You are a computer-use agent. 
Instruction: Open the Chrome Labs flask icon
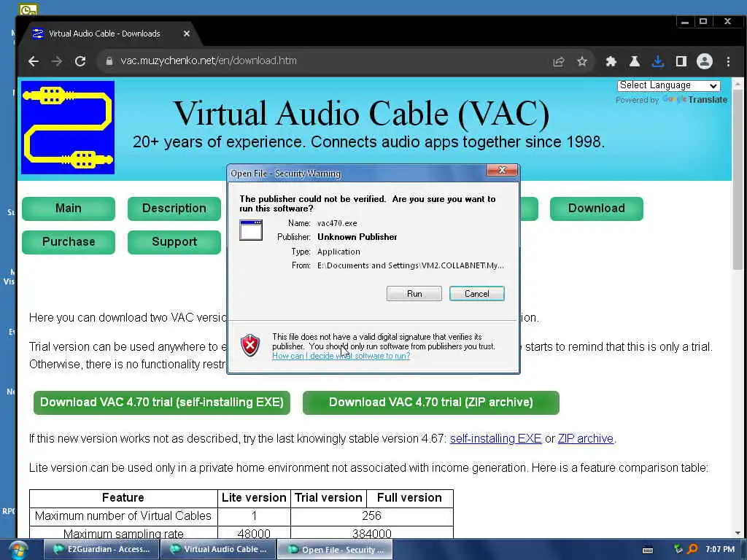pyautogui.click(x=635, y=61)
